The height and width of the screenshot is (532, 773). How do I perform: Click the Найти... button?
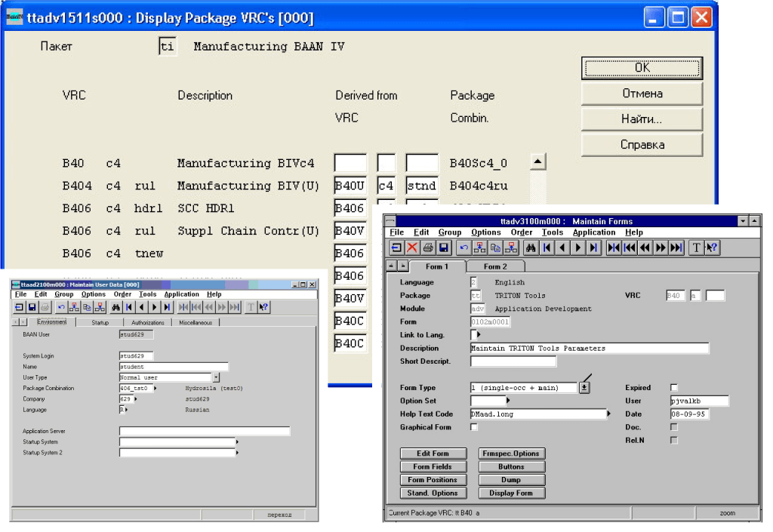[642, 119]
